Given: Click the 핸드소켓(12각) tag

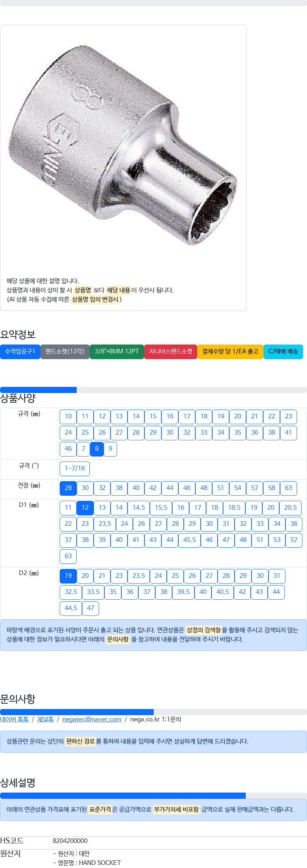Looking at the screenshot, I should 65,351.
